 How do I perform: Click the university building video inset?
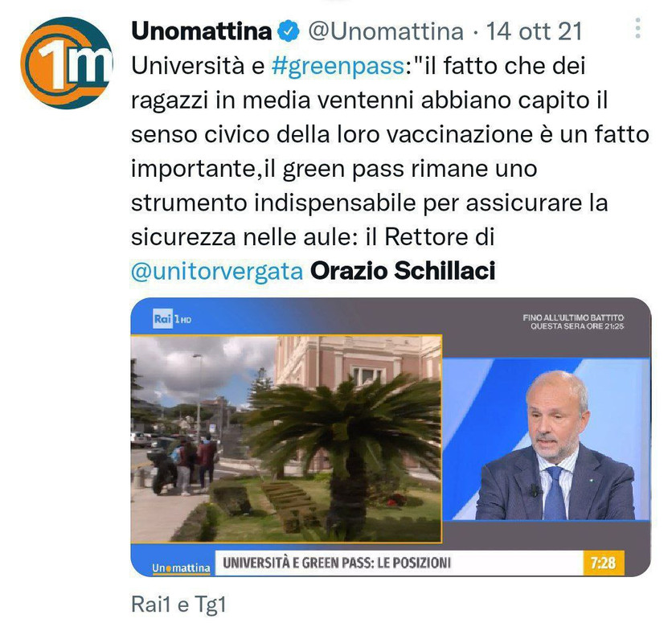[x=286, y=439]
